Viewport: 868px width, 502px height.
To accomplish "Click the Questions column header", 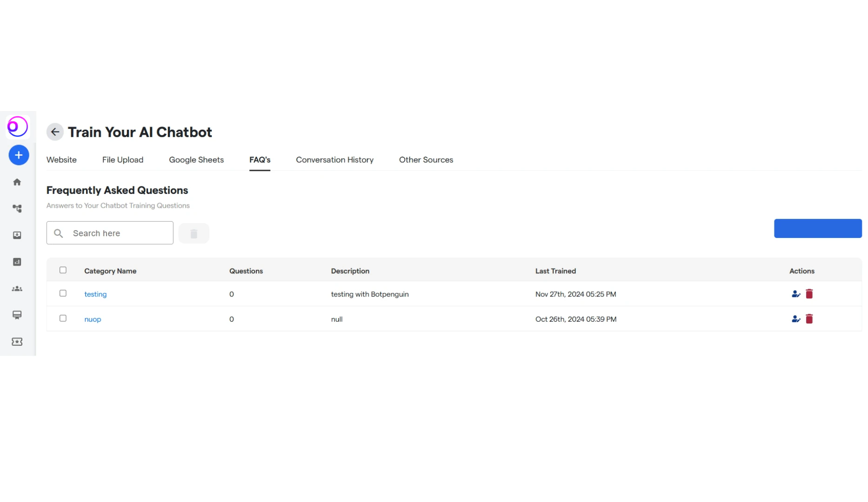I will click(x=246, y=271).
